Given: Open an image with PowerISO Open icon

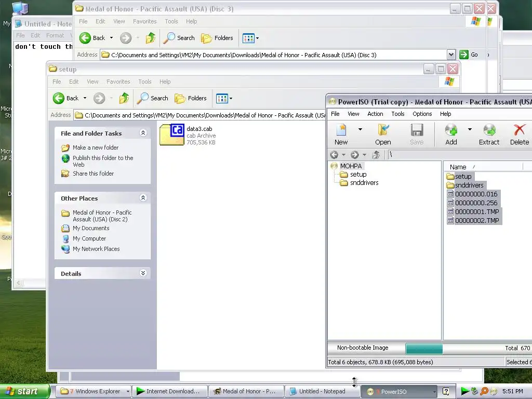Looking at the screenshot, I should pos(383,135).
